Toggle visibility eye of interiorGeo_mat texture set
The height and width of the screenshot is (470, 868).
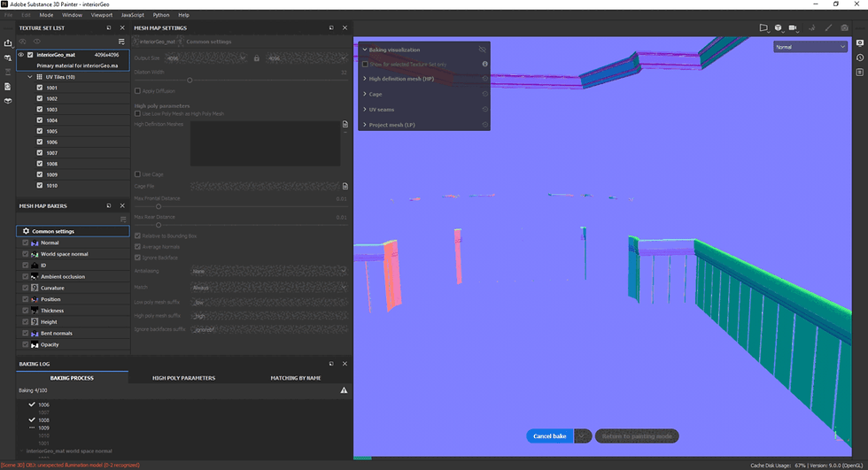[21, 55]
